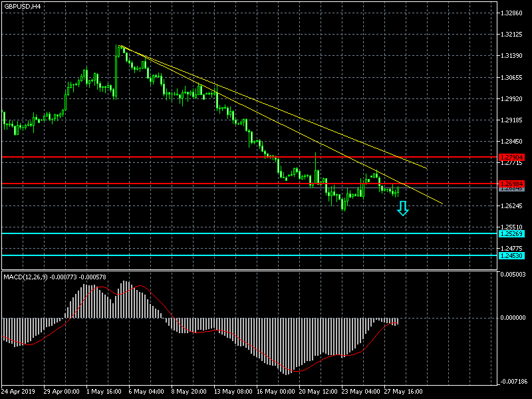Click the 1.32860 price axis label

pyautogui.click(x=513, y=13)
